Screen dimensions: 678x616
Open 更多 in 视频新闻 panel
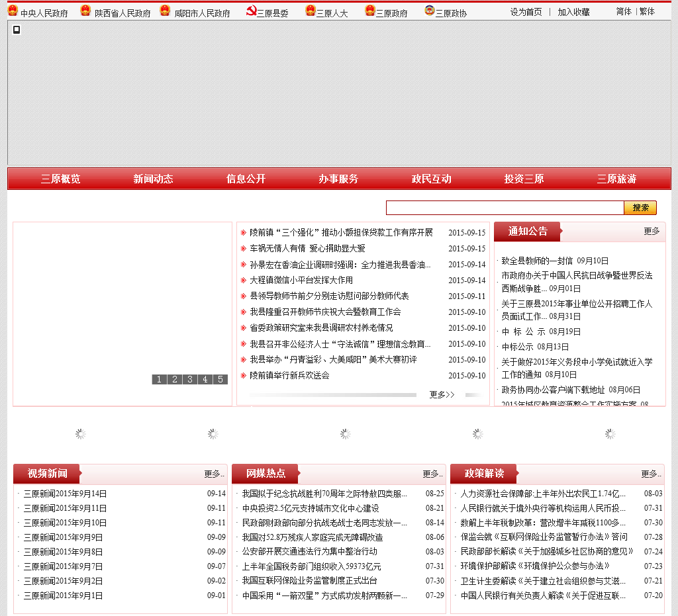[214, 474]
